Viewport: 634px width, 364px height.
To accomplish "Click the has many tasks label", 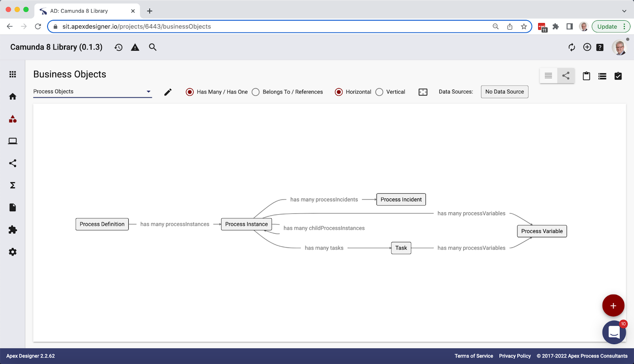I will point(324,248).
